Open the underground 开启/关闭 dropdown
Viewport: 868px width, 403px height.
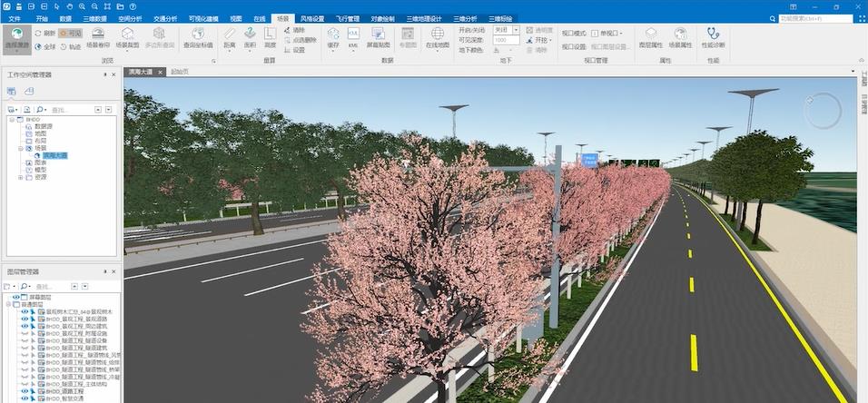(x=507, y=30)
